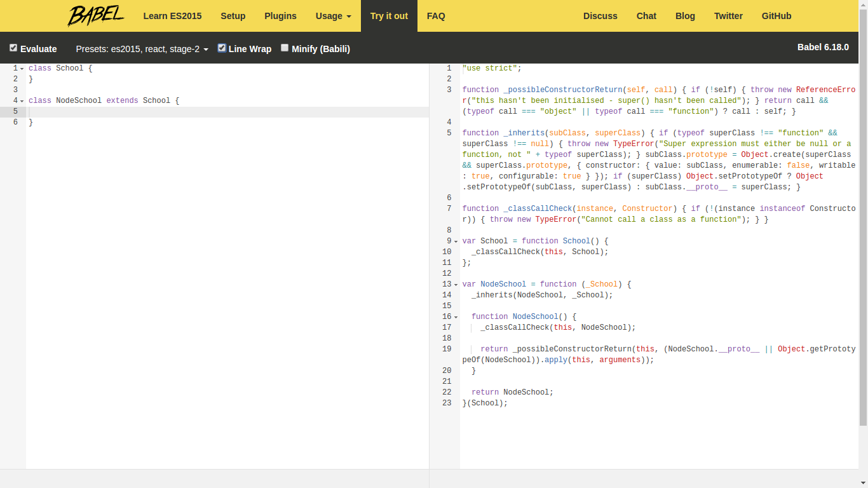This screenshot has height=488, width=868.
Task: Collapse output fold arrow on line 13
Action: tap(456, 285)
